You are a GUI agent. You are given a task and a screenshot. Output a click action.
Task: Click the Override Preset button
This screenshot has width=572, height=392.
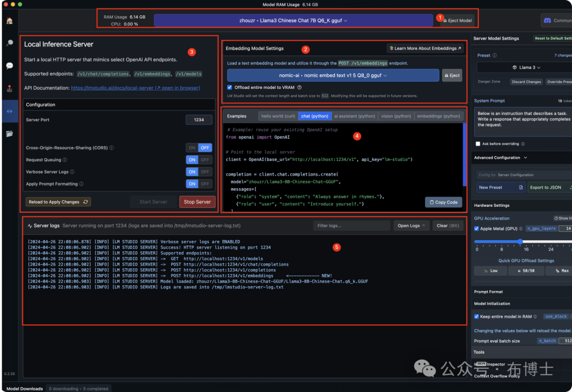tap(559, 81)
